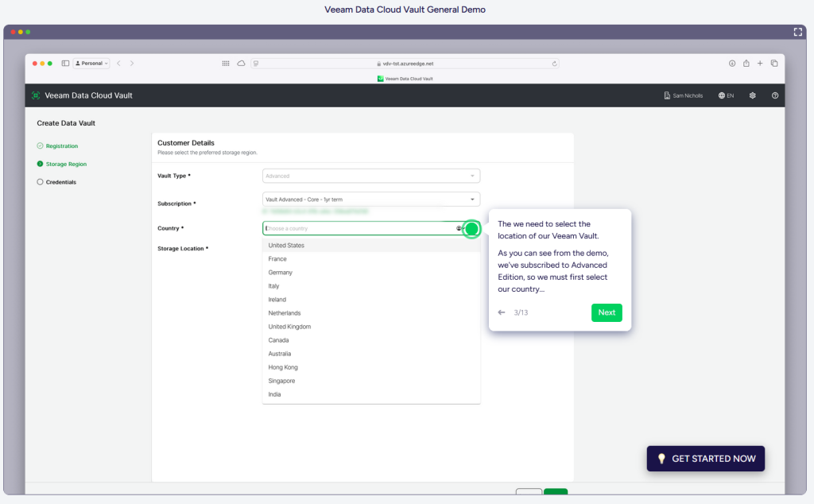Toggle the Safari sidebar icon
Screen dimensions: 814x504
click(x=65, y=64)
